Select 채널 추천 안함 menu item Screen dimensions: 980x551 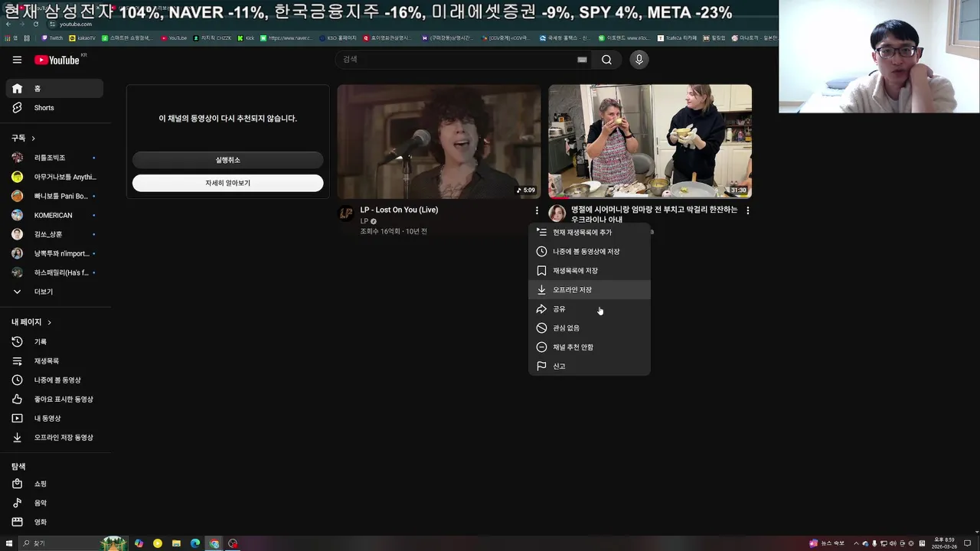[x=590, y=347]
